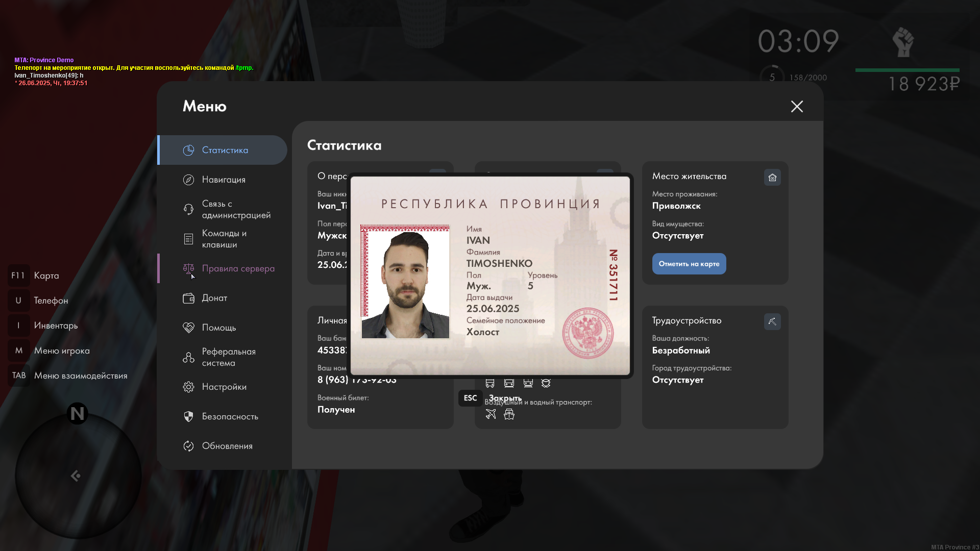Open the Навигация menu section
This screenshot has height=551, width=980.
[x=223, y=180]
